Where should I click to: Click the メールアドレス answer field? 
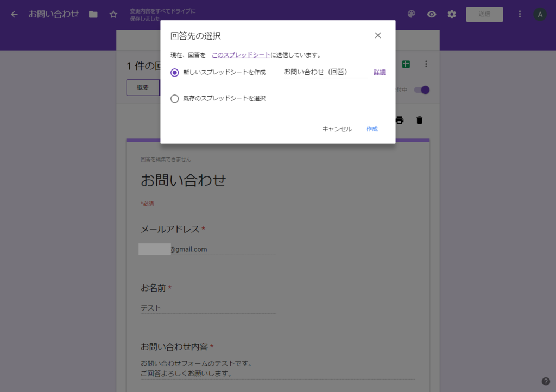pos(208,249)
